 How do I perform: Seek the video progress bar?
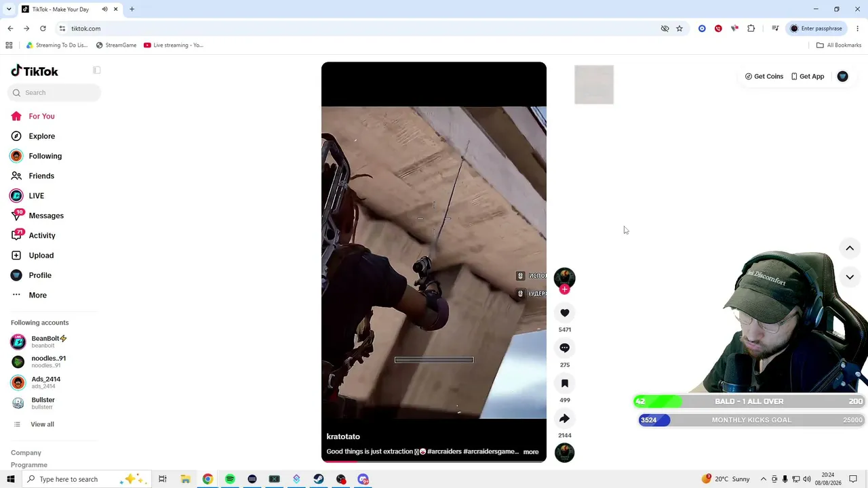pyautogui.click(x=434, y=461)
